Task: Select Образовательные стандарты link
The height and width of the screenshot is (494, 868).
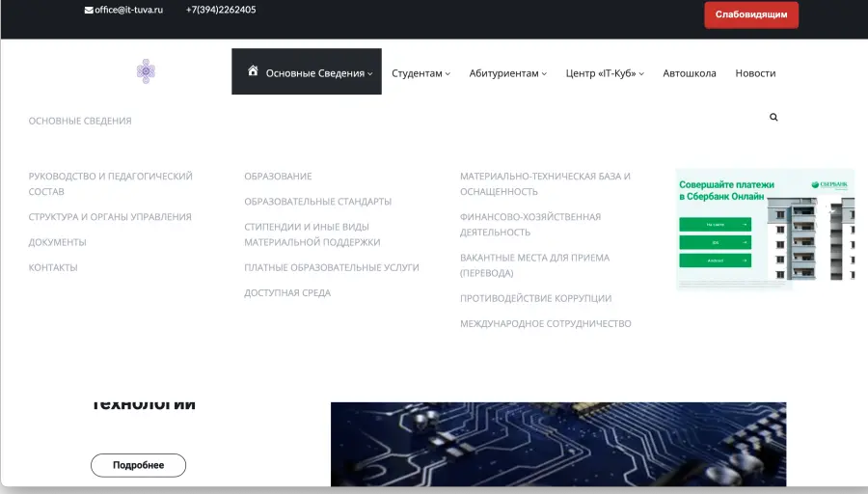Action: 317,202
